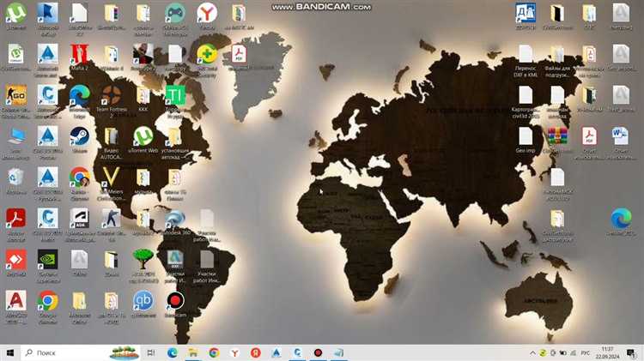Screen dimensions: 644x361
Task: Click the Поиск taskbar search box
Action: pos(81,352)
